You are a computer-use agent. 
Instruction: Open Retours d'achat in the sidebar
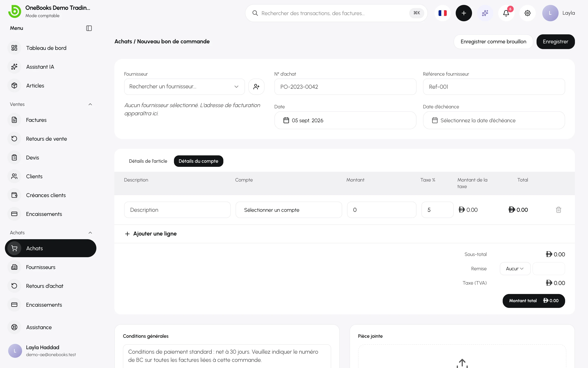tap(51, 286)
